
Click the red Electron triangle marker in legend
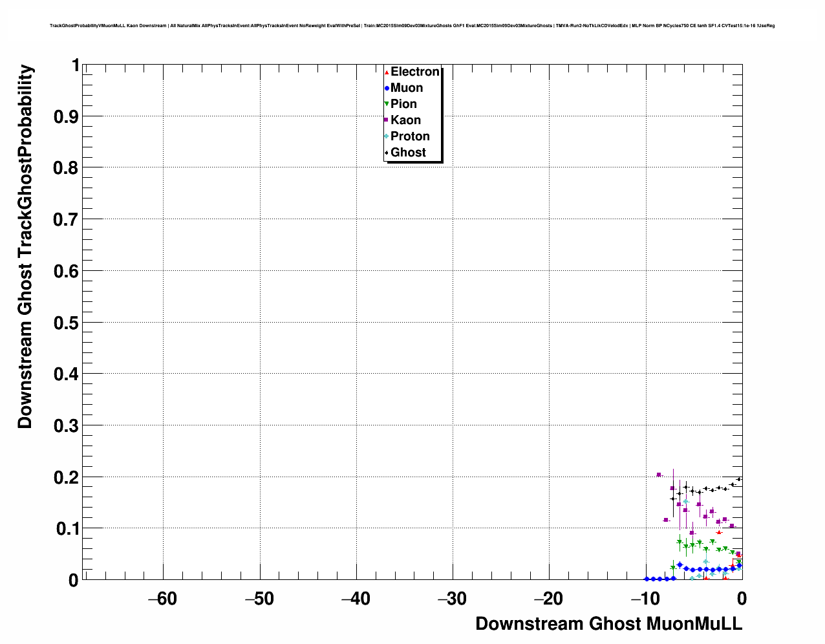coord(387,72)
